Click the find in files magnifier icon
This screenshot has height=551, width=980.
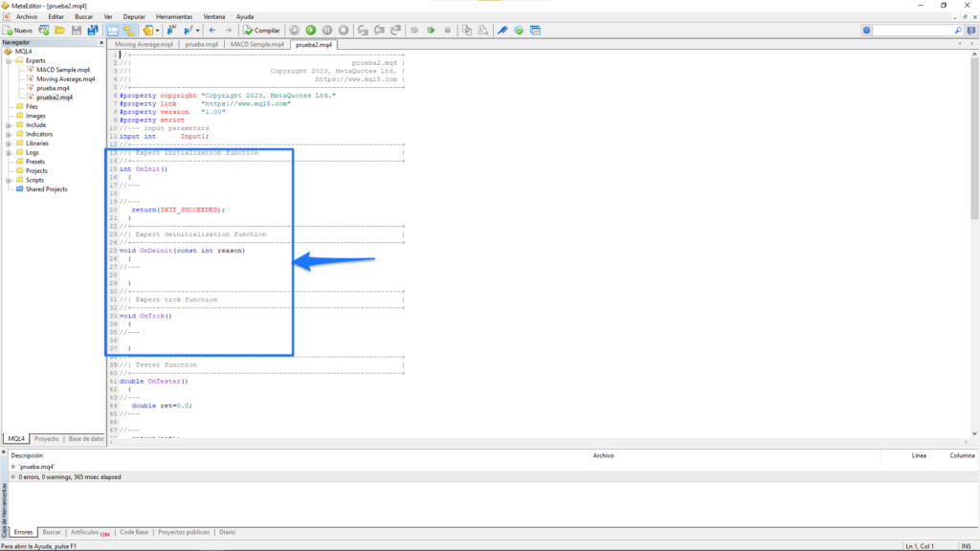point(483,30)
